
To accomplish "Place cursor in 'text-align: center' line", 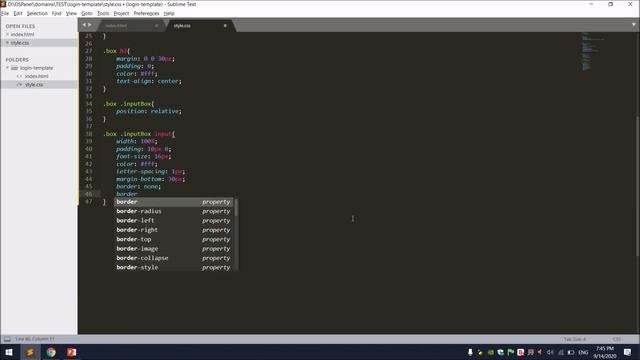I will click(149, 81).
